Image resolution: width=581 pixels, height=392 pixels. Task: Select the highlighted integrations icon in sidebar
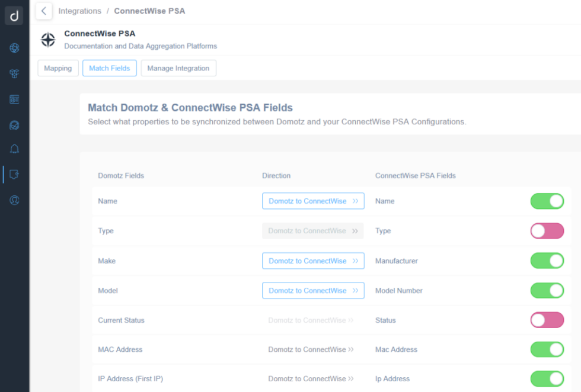[x=14, y=174]
